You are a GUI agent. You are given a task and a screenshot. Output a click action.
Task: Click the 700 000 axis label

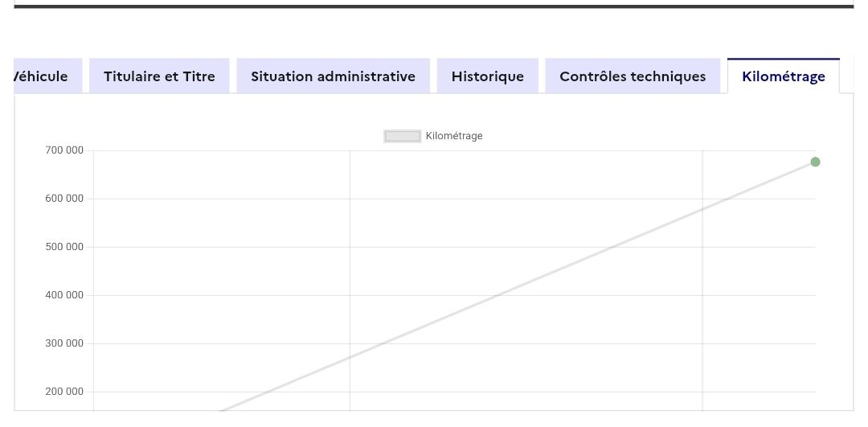[x=64, y=150]
